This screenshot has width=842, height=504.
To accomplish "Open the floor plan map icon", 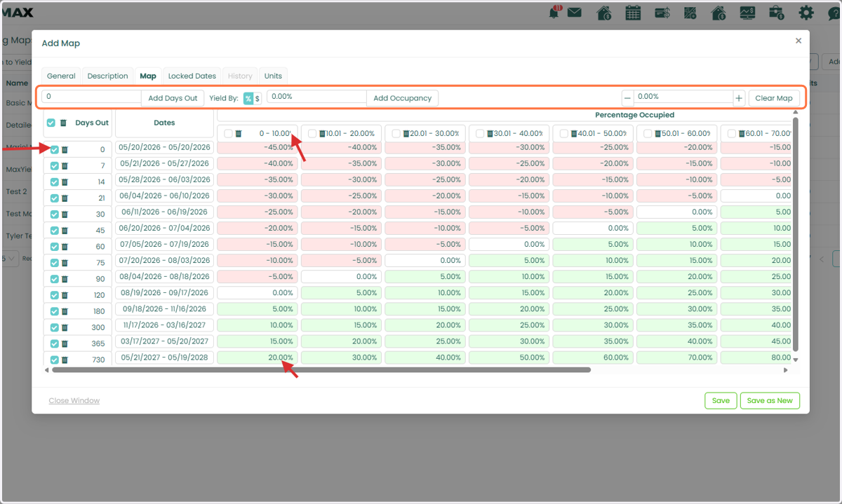I will point(690,13).
